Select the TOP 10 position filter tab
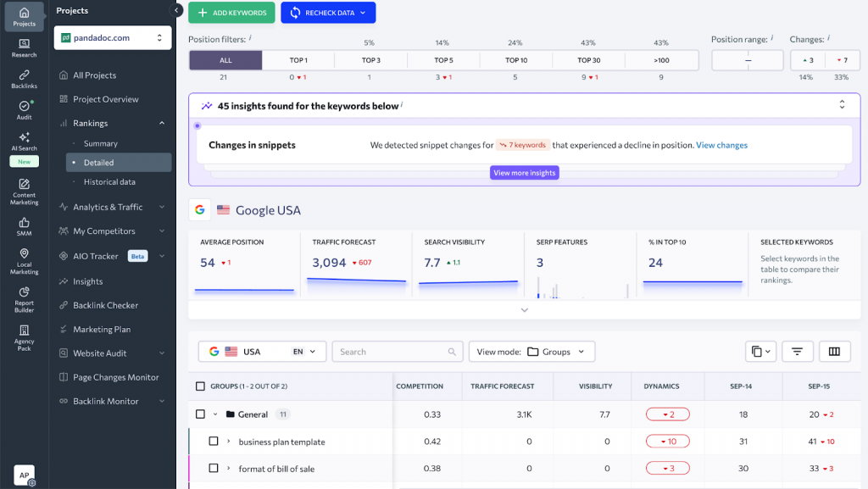The height and width of the screenshot is (489, 868). click(516, 60)
